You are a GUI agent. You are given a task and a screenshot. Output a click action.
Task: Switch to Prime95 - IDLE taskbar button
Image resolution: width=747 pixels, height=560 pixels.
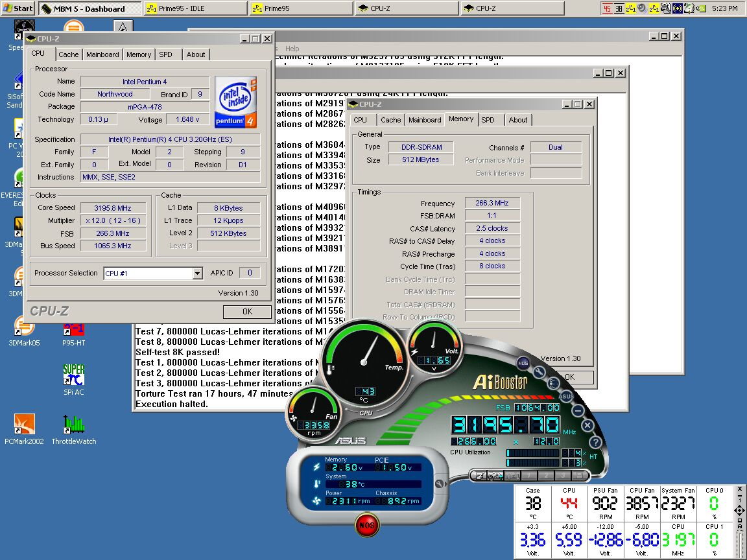pyautogui.click(x=196, y=8)
